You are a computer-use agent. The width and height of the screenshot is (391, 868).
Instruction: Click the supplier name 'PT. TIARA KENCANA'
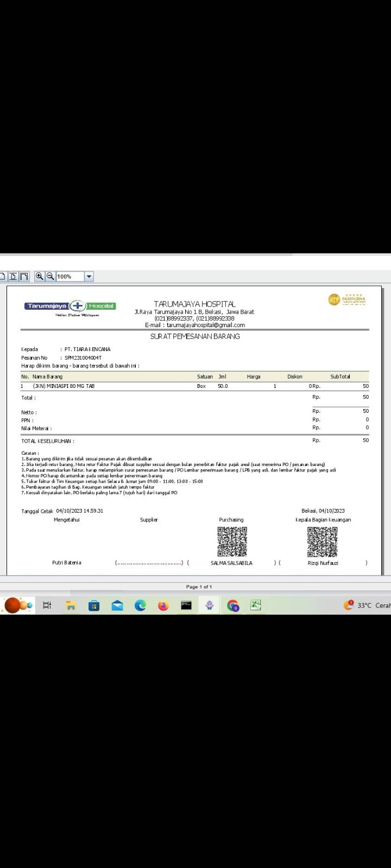[87, 349]
